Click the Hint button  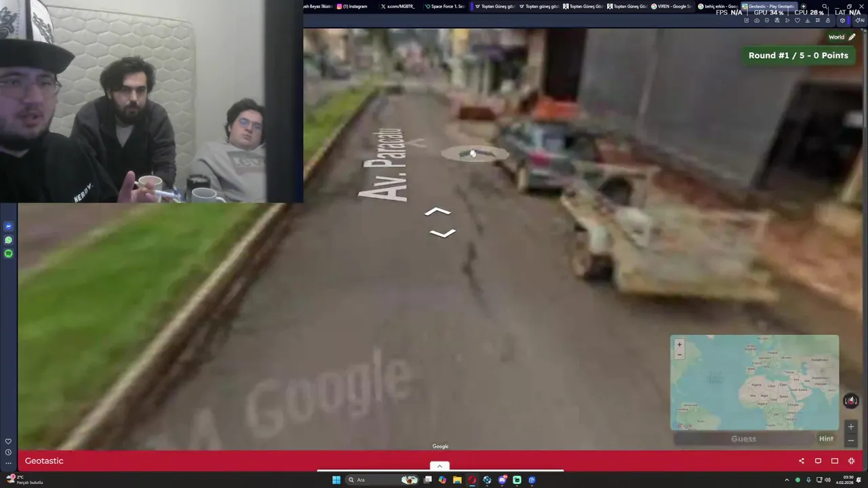point(826,439)
